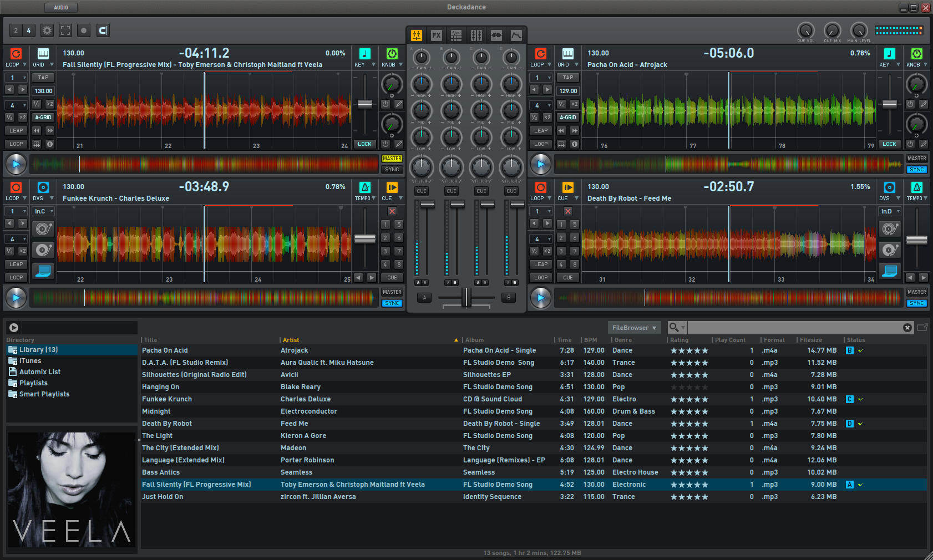Click the crossfader handle in the mixer
Screen dimensions: 933x560
click(466, 298)
